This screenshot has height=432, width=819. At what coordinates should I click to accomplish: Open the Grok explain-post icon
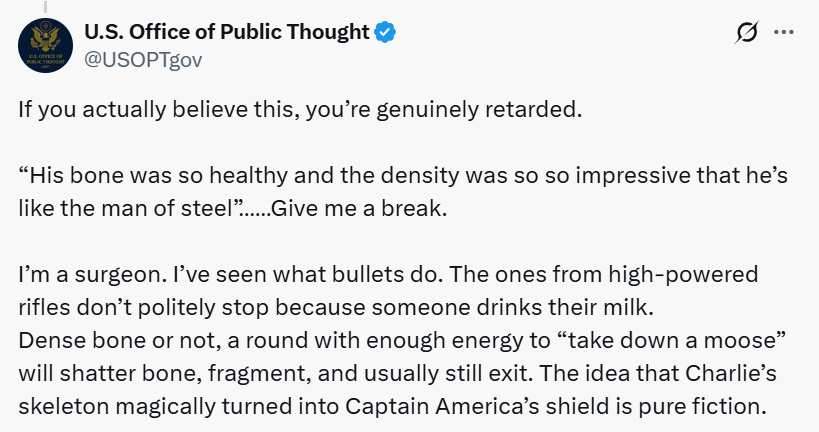745,33
